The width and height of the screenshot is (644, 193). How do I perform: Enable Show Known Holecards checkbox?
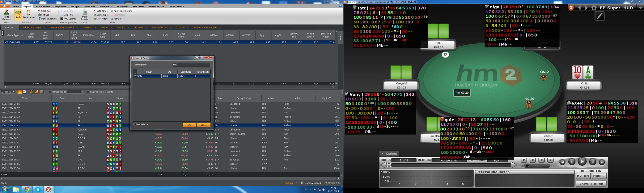88,92
